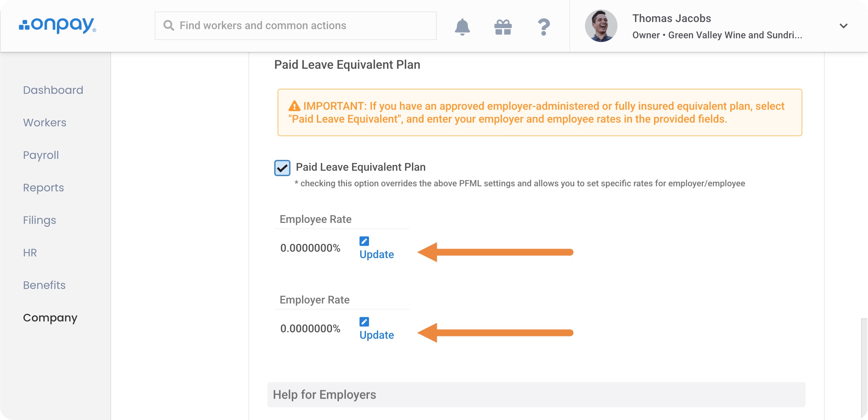
Task: Click the Thomas Jacobs profile photo
Action: (x=601, y=26)
